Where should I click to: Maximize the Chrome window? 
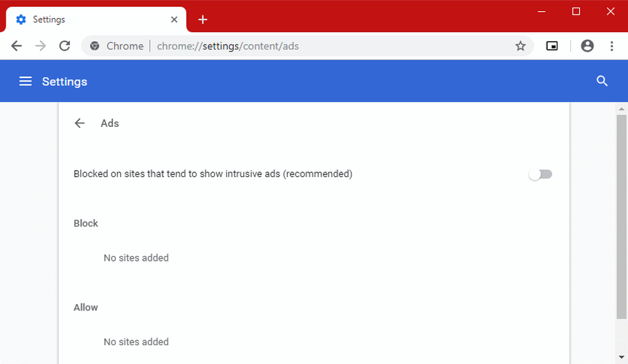point(576,11)
